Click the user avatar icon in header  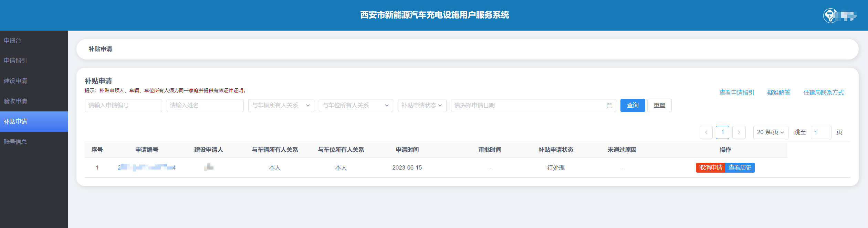coord(830,15)
